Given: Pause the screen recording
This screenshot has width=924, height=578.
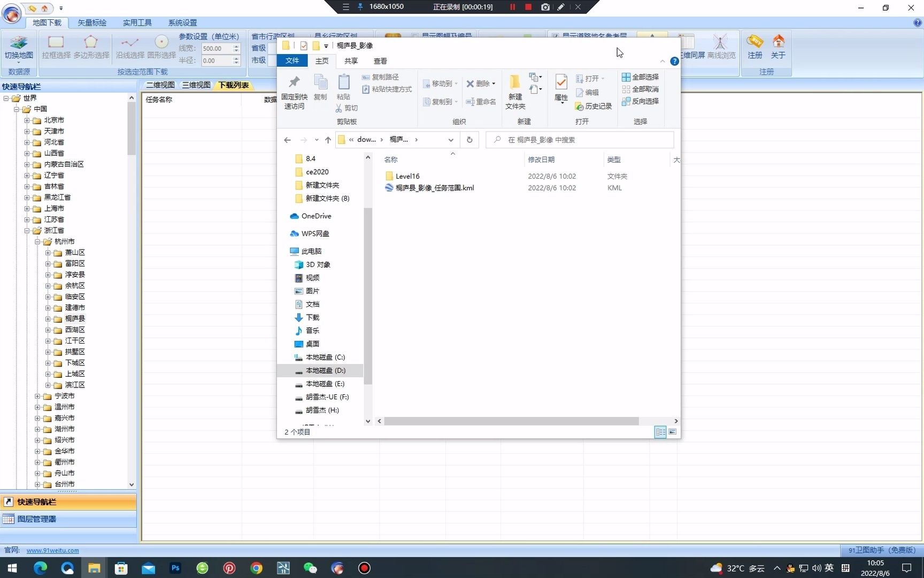Looking at the screenshot, I should click(512, 7).
